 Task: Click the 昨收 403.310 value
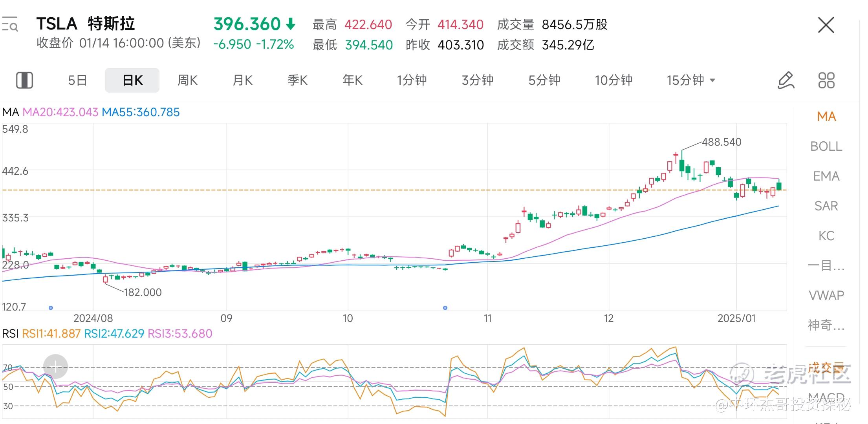(461, 45)
